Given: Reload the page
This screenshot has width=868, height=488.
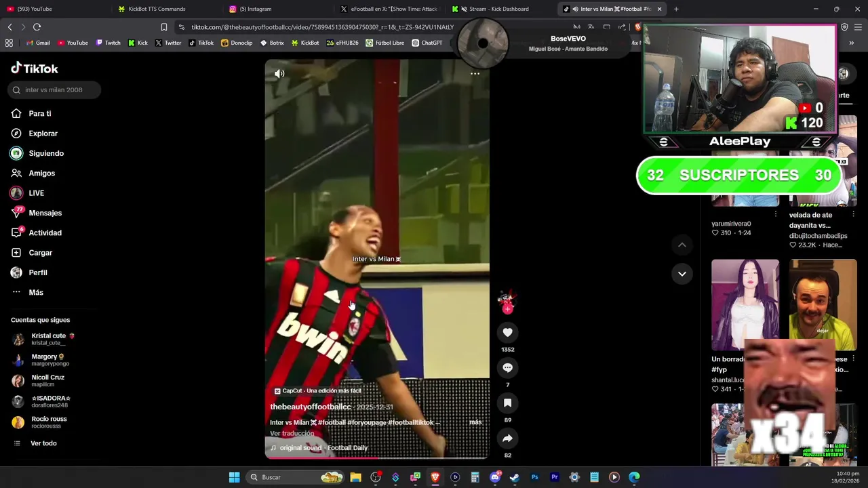Looking at the screenshot, I should coord(37,27).
